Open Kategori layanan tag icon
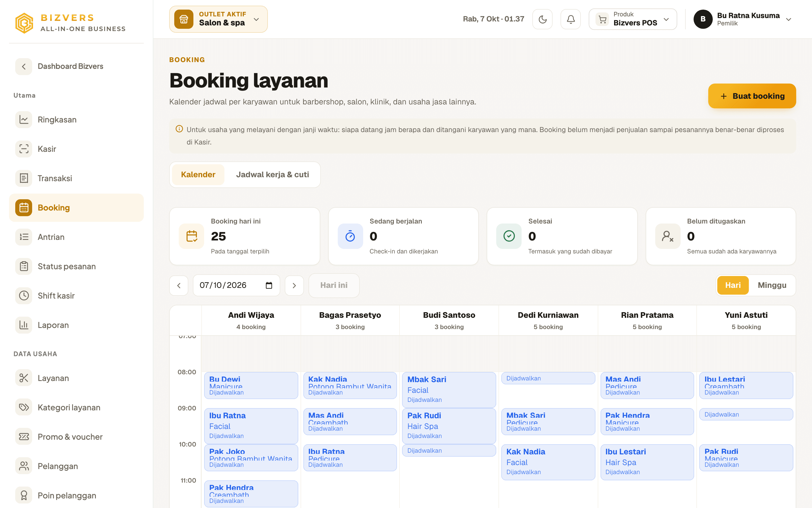This screenshot has height=508, width=812. (x=24, y=407)
